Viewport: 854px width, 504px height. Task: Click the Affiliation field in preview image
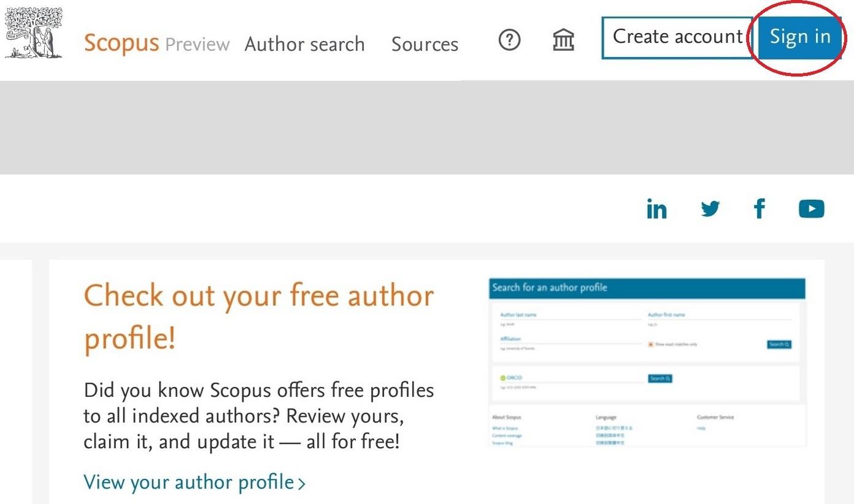tap(571, 341)
